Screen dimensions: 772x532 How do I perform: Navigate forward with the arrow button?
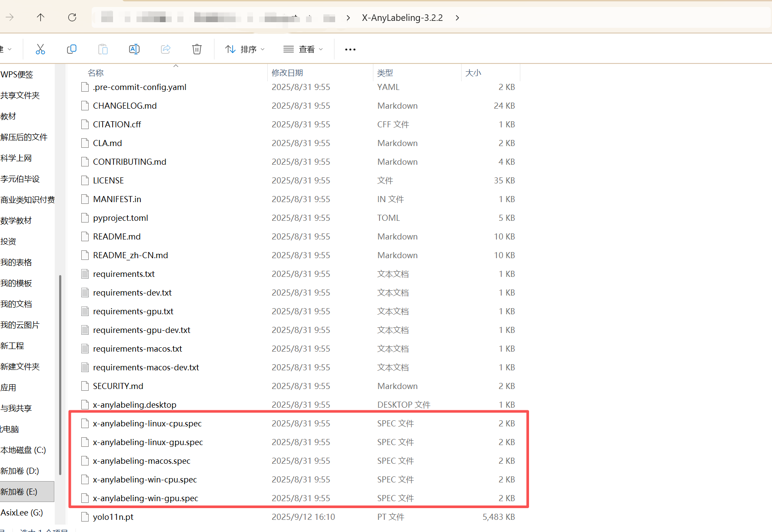[x=10, y=17]
